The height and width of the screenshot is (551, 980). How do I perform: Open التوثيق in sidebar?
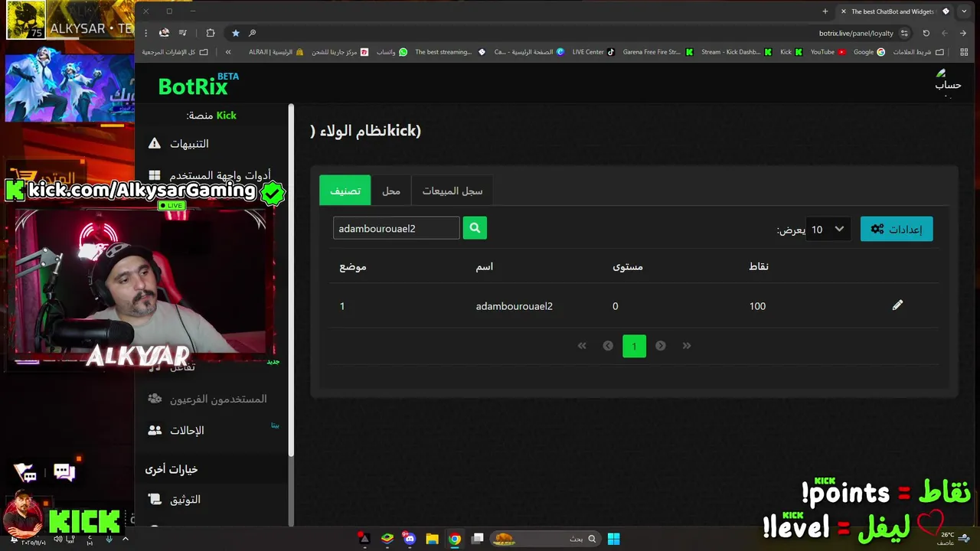click(x=185, y=500)
